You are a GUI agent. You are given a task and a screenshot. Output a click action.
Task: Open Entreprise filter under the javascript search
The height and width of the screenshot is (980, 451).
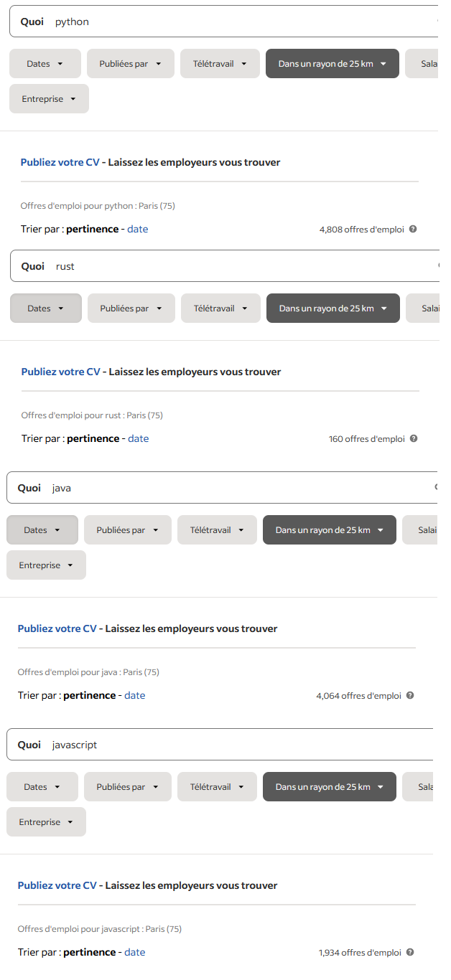46,822
